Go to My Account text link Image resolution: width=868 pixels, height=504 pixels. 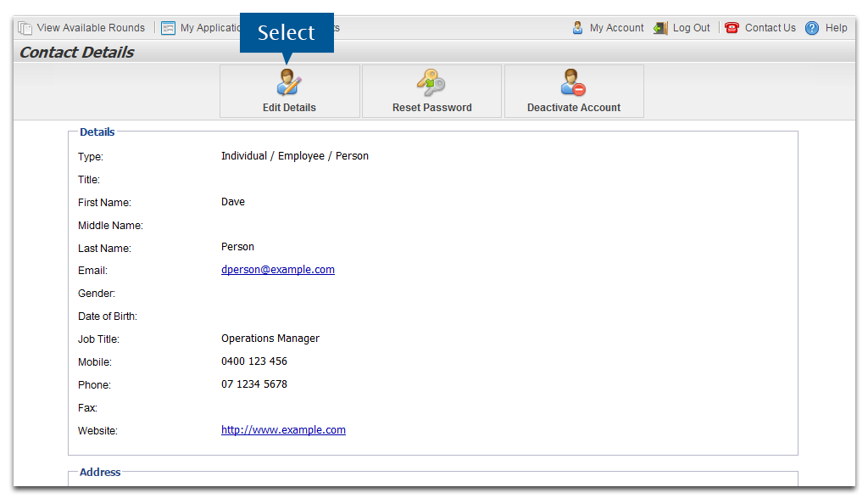(x=617, y=28)
